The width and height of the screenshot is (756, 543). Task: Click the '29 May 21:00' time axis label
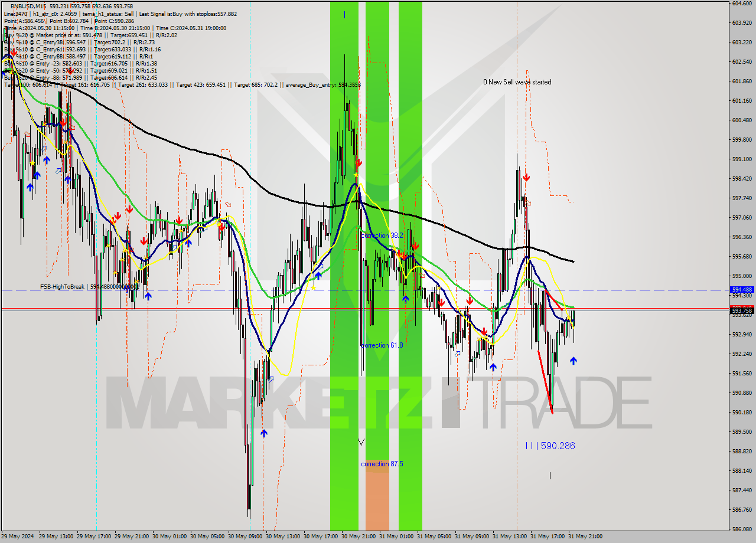pyautogui.click(x=132, y=537)
